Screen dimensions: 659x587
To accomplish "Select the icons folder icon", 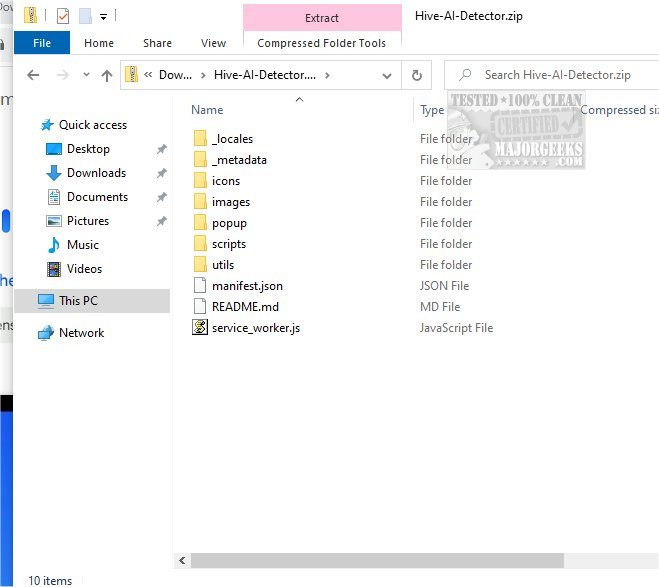I will 200,180.
